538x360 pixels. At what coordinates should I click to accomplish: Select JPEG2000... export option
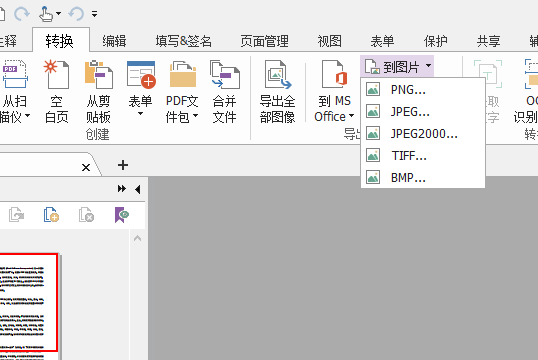pos(423,134)
